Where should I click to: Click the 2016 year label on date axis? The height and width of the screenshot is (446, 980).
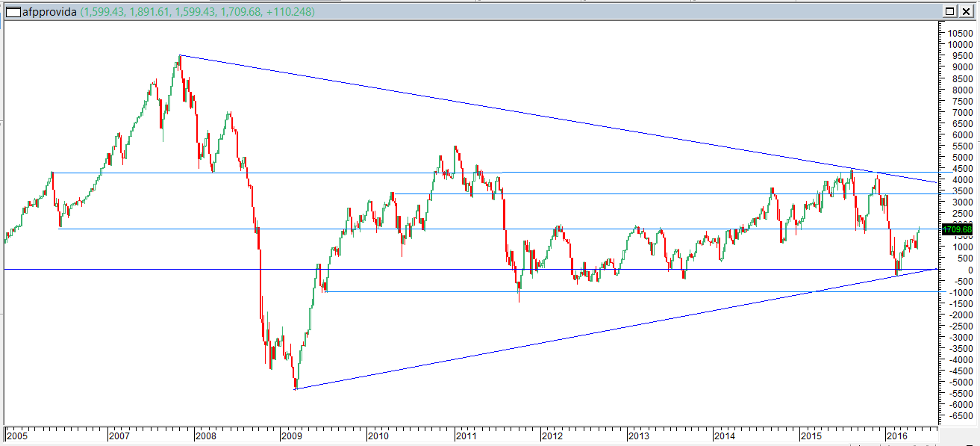pyautogui.click(x=896, y=435)
